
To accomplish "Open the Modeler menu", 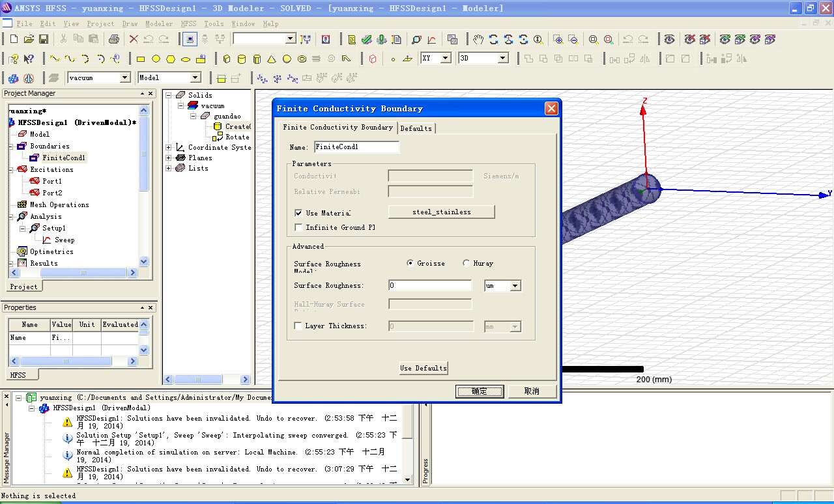I will [159, 23].
